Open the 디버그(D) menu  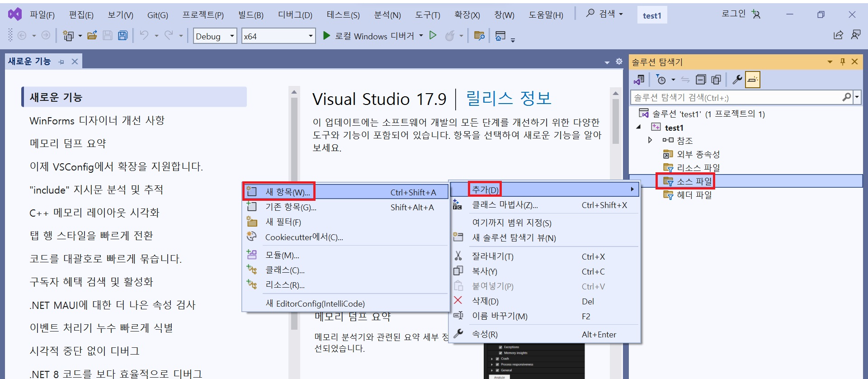tap(295, 15)
